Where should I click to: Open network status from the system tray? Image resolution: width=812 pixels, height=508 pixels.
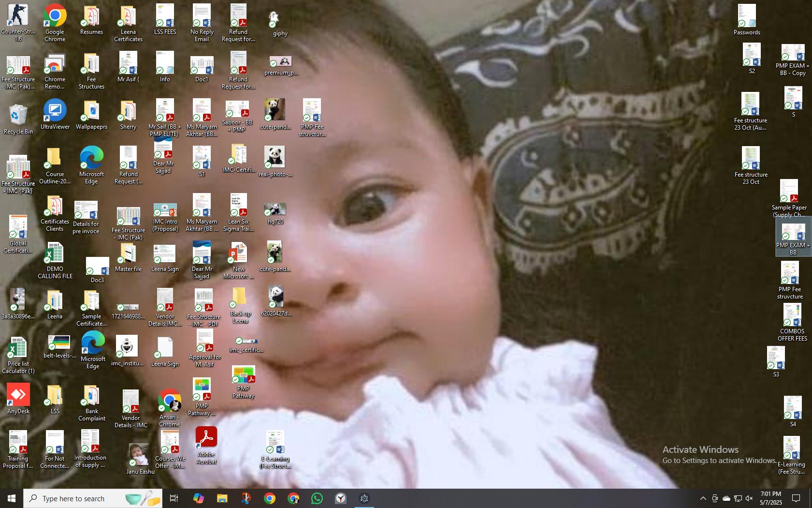(x=738, y=498)
